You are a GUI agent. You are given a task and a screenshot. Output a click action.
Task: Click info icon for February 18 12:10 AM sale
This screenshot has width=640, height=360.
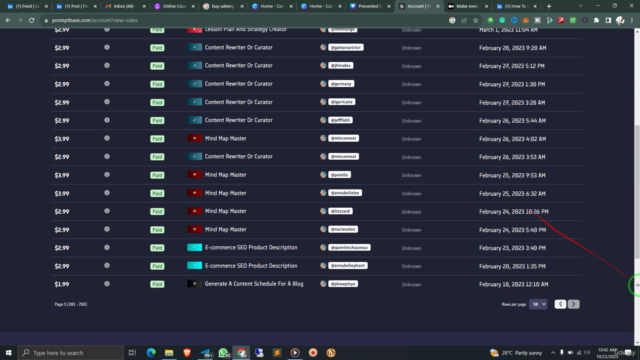click(x=107, y=284)
